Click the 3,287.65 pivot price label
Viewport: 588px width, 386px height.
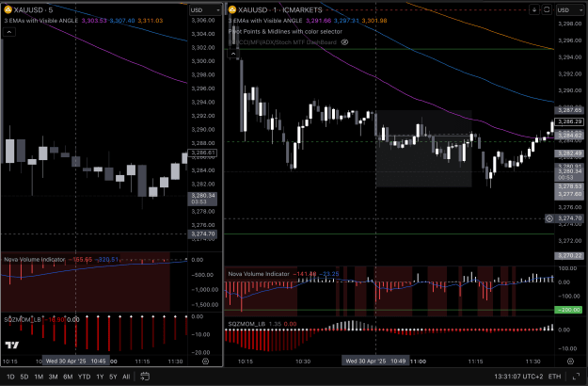tap(569, 110)
